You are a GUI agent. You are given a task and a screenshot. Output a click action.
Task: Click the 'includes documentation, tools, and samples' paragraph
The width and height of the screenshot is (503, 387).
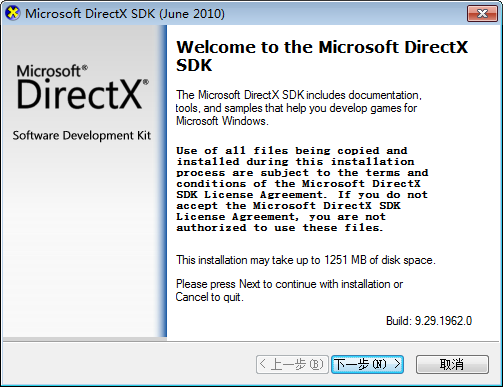pyautogui.click(x=298, y=108)
